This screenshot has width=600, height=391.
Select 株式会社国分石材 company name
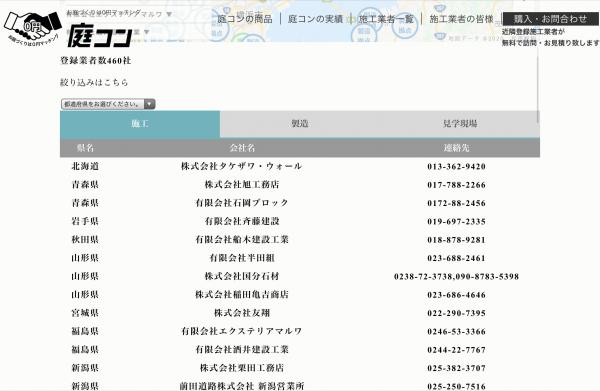pyautogui.click(x=242, y=276)
